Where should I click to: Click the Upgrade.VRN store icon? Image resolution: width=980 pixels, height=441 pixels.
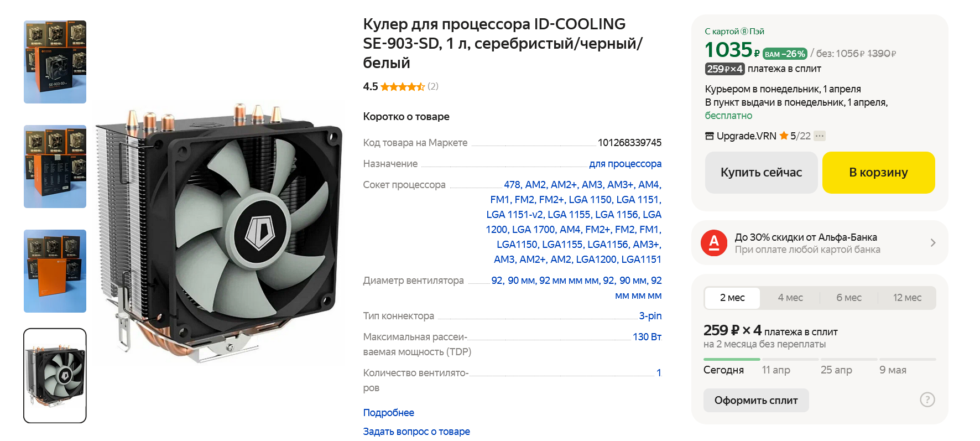(710, 136)
